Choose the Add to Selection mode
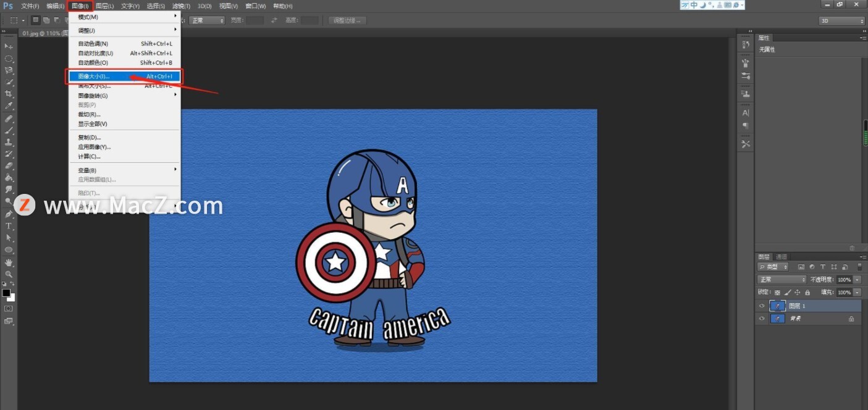 pyautogui.click(x=46, y=20)
